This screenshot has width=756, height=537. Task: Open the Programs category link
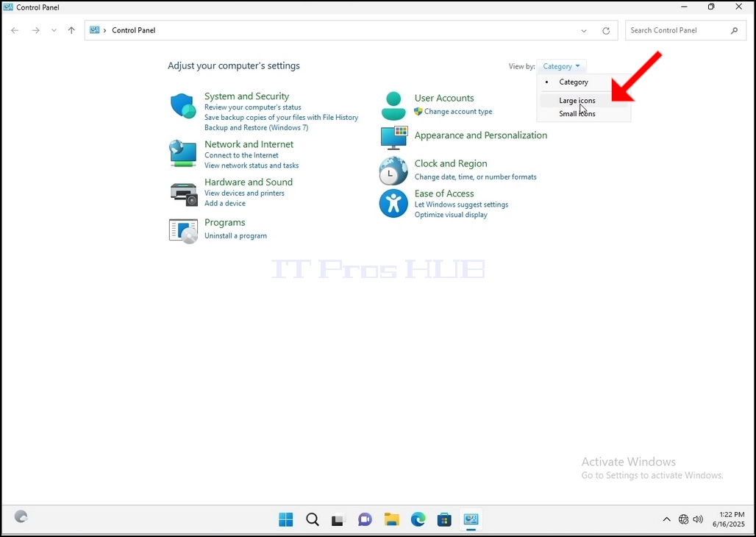pyautogui.click(x=225, y=222)
